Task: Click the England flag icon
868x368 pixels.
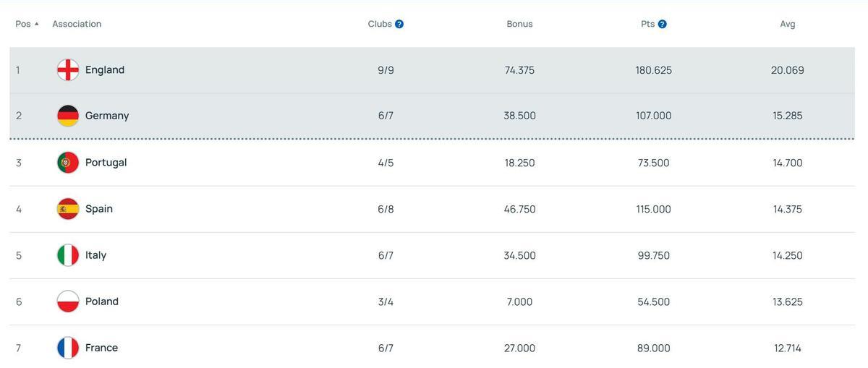Action: tap(68, 70)
